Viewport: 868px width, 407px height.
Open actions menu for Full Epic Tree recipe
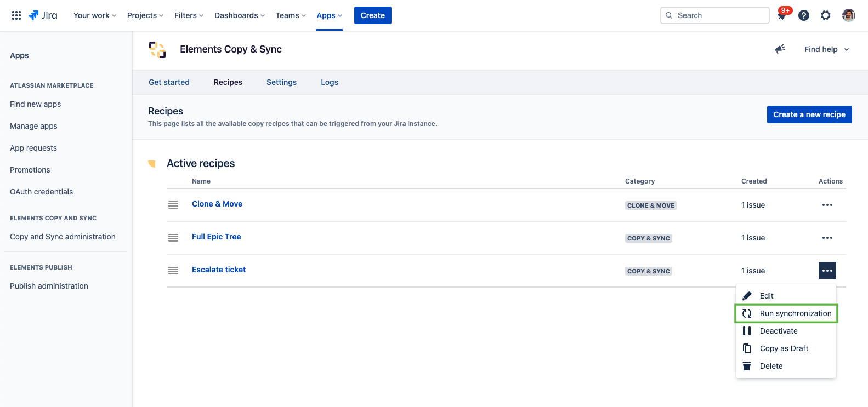(827, 238)
